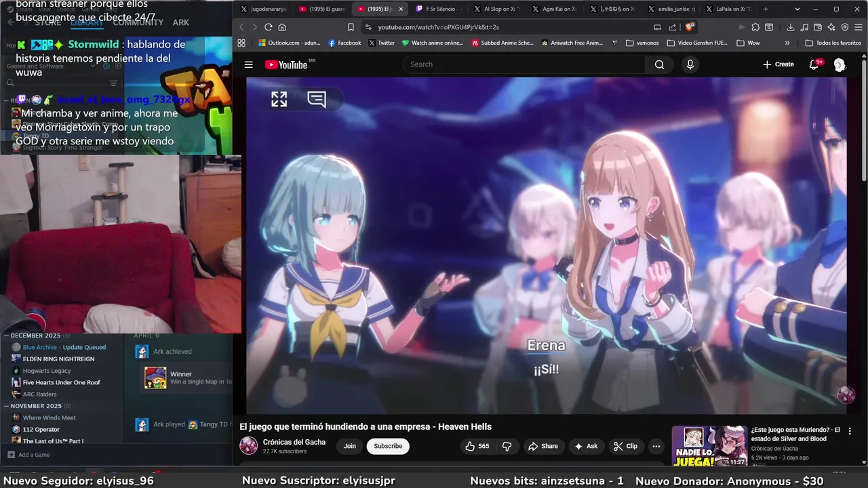Click the YouTube search magnifier button
This screenshot has height=488, width=868.
659,64
